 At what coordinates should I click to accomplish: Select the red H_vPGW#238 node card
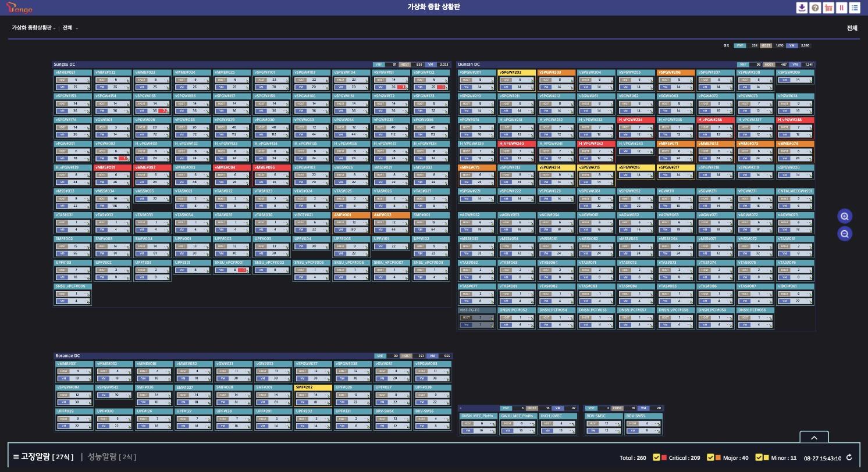point(795,128)
